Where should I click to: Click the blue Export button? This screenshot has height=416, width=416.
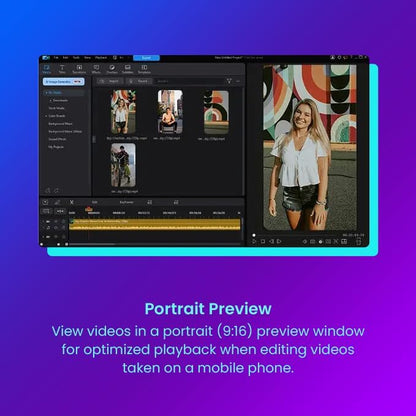146,58
